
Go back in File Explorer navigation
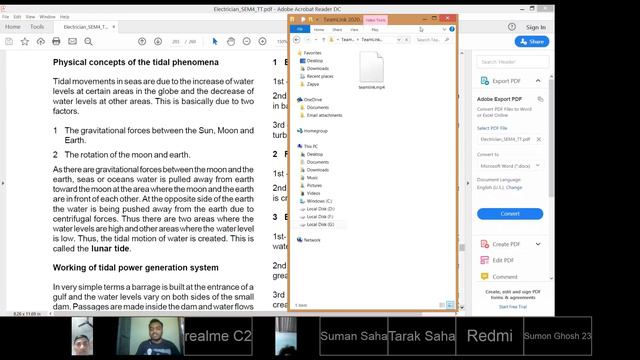[297, 40]
